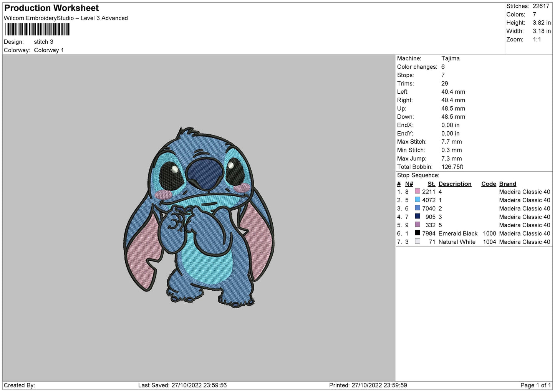
Task: Click the 'Description' column header
Action: 455,184
